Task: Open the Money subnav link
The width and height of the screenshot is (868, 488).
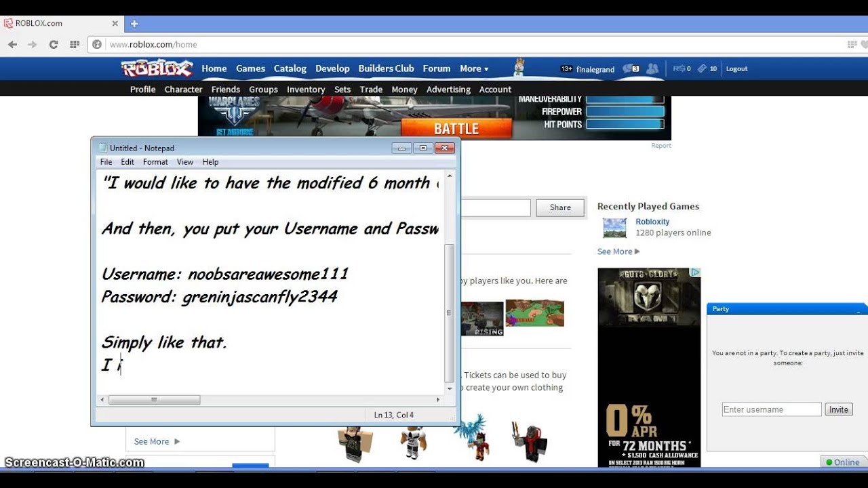Action: (x=405, y=89)
